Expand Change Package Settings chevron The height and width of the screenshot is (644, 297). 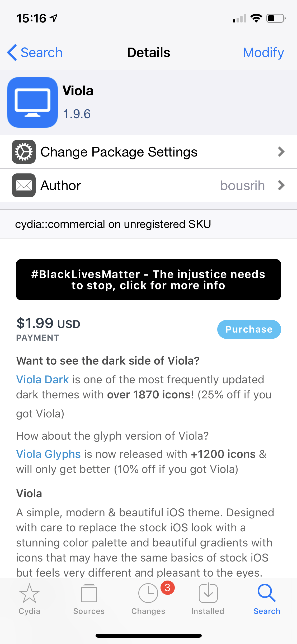pyautogui.click(x=281, y=152)
